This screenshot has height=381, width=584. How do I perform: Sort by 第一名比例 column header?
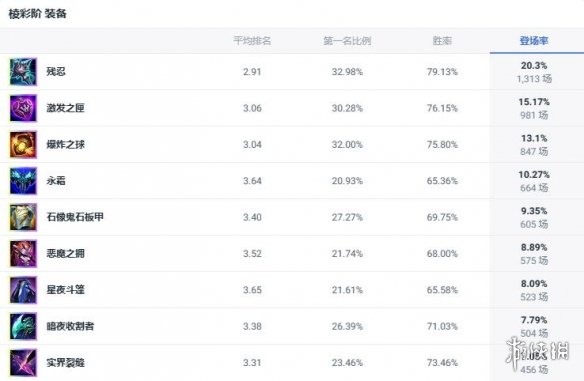point(347,41)
